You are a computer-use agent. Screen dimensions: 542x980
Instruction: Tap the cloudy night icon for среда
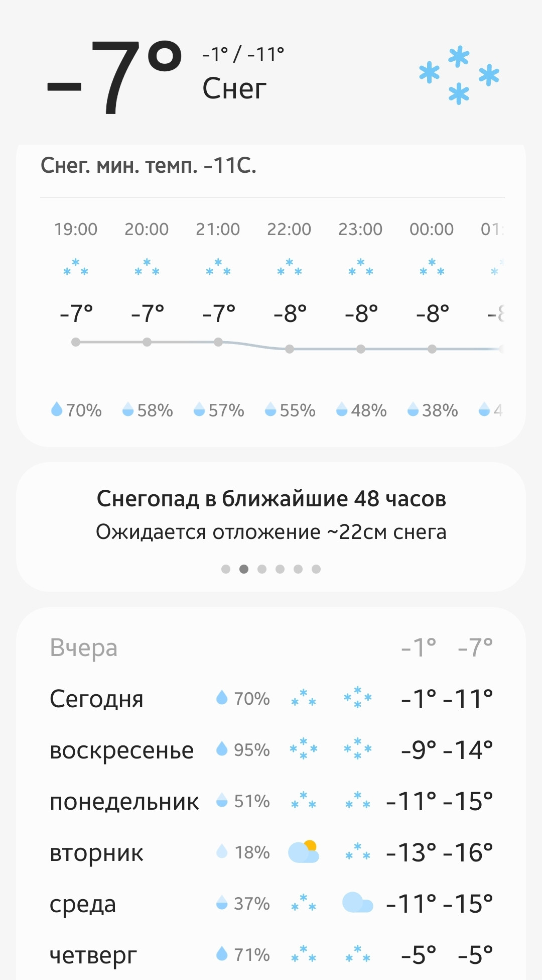pyautogui.click(x=357, y=903)
